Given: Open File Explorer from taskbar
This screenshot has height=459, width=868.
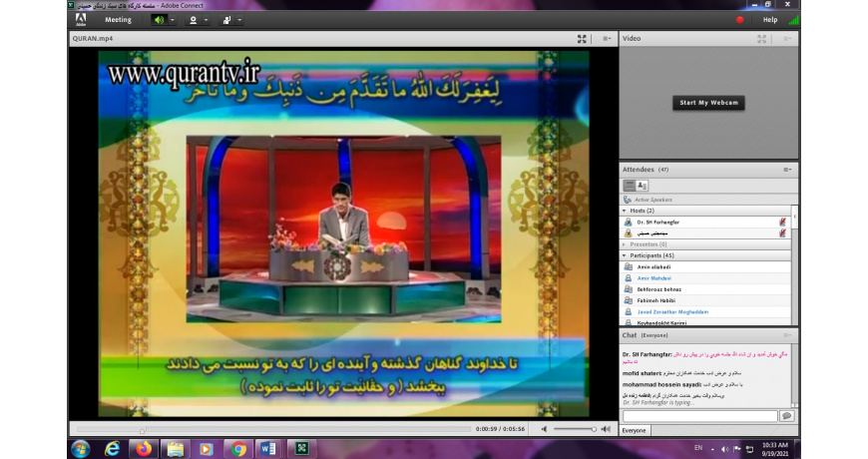Looking at the screenshot, I should (176, 449).
